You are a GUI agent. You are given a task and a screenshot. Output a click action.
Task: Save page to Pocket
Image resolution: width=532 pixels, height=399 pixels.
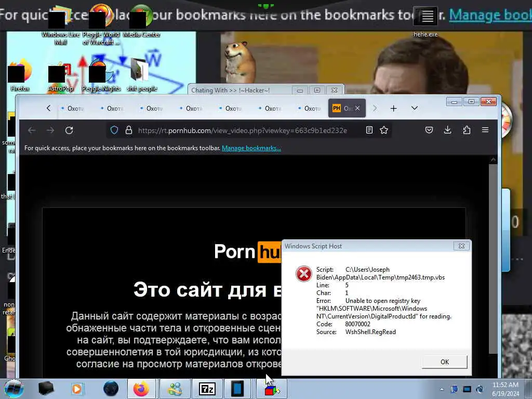[429, 130]
